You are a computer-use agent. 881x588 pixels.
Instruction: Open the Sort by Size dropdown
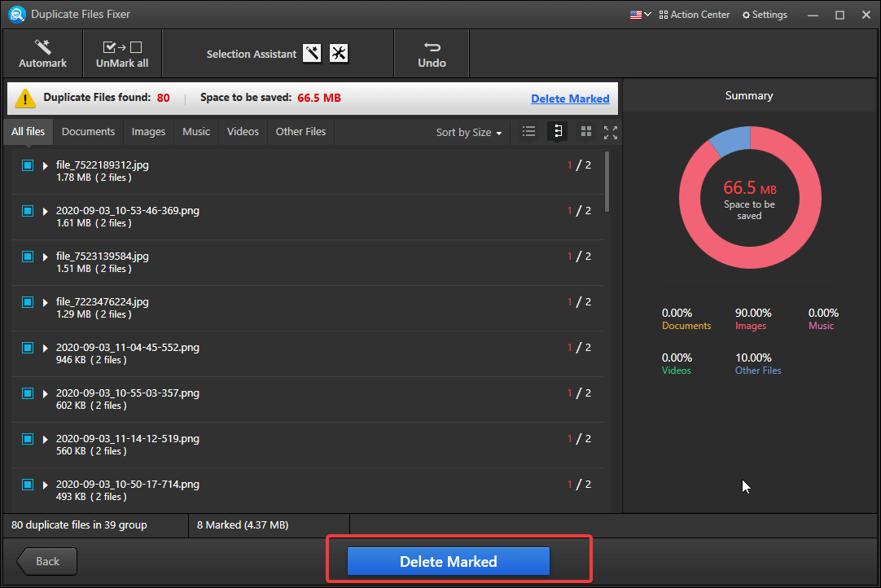click(469, 132)
